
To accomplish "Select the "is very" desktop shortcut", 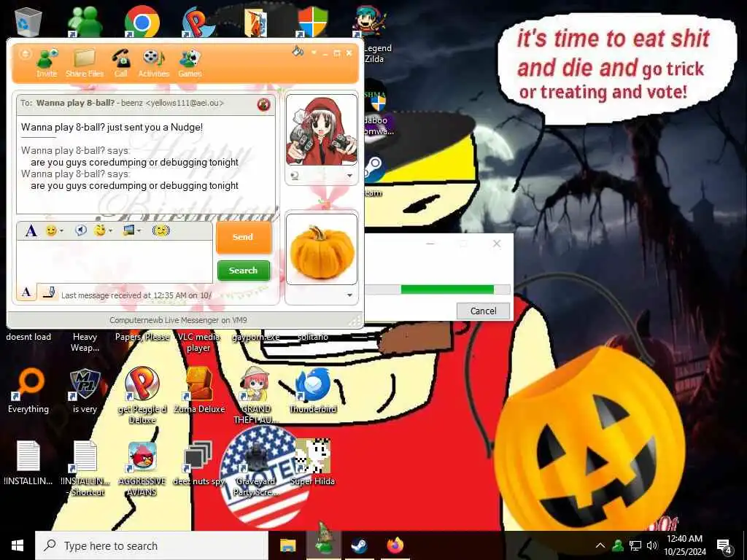I will (x=85, y=391).
